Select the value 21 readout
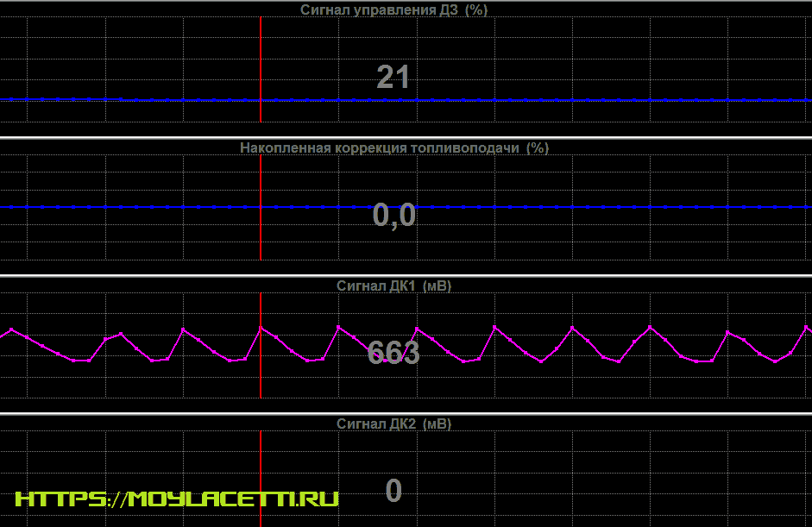812x527 pixels. pos(393,78)
